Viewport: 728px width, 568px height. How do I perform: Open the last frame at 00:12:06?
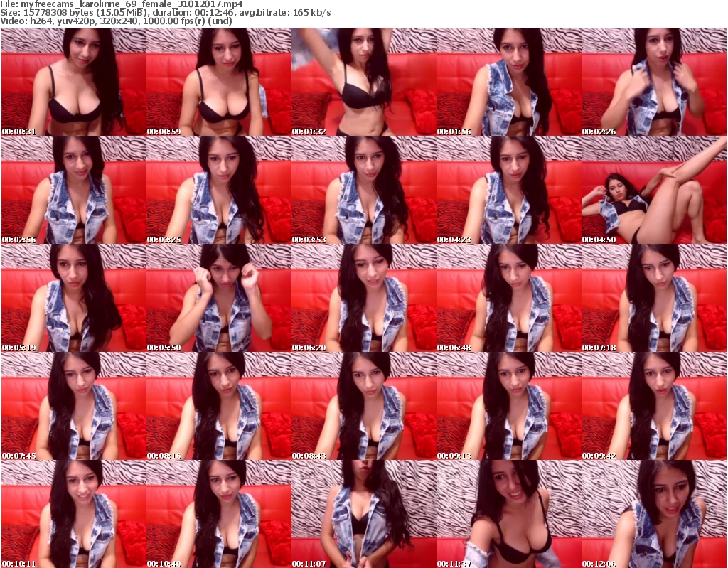click(x=653, y=514)
